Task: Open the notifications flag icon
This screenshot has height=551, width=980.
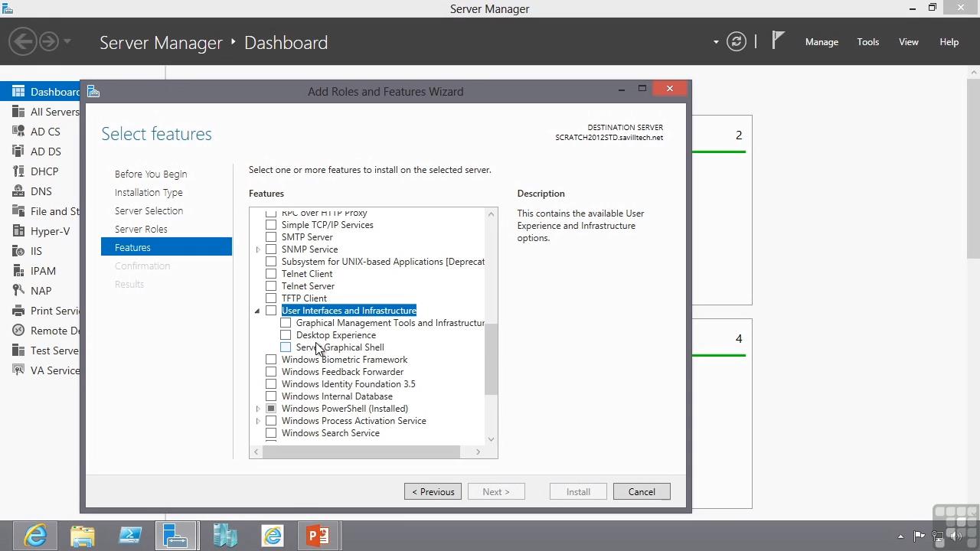Action: [x=778, y=40]
